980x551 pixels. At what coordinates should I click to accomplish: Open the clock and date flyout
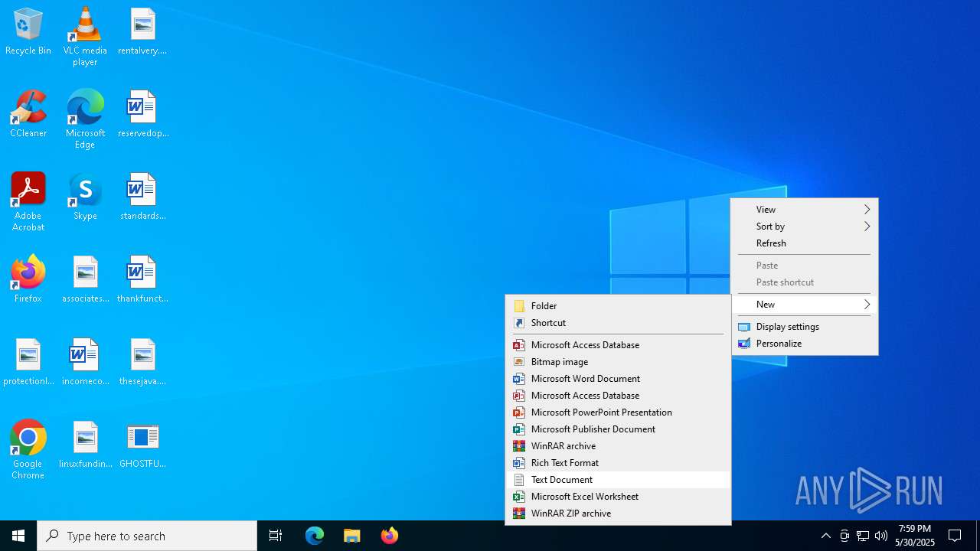tap(915, 536)
